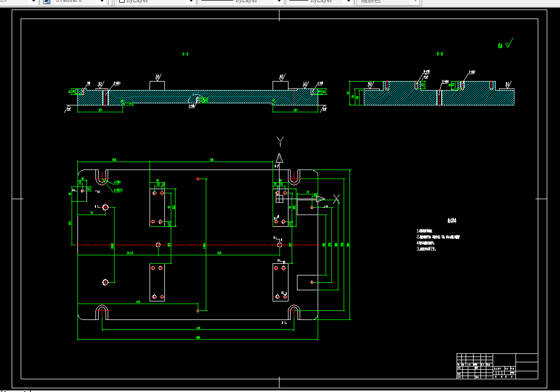Select the hatched B-B section view
The image size is (560, 392).
pos(432,93)
